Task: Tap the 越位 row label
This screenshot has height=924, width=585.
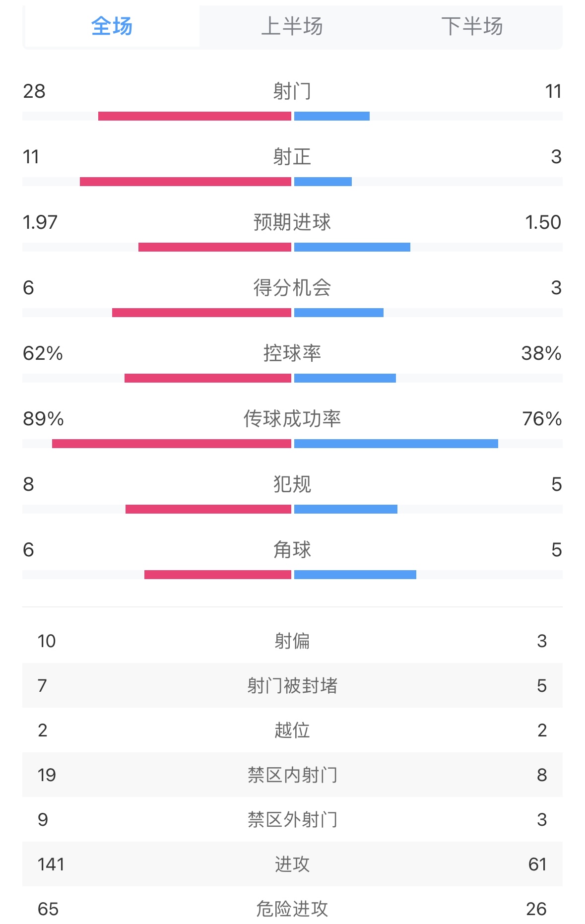Action: pos(292,730)
